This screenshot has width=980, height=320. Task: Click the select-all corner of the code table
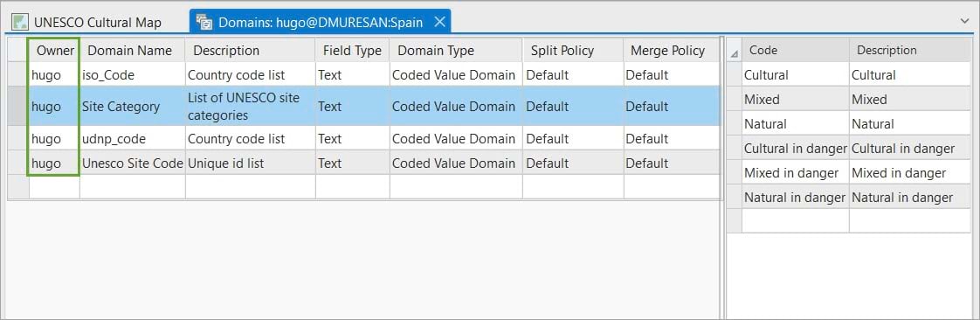[735, 51]
